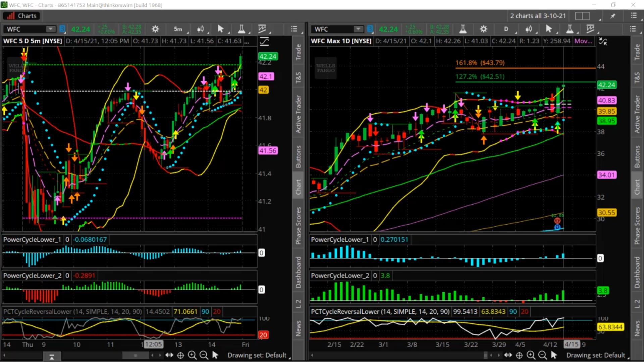Open the T&S tab on left sidebar
The image size is (644, 362).
[x=298, y=77]
